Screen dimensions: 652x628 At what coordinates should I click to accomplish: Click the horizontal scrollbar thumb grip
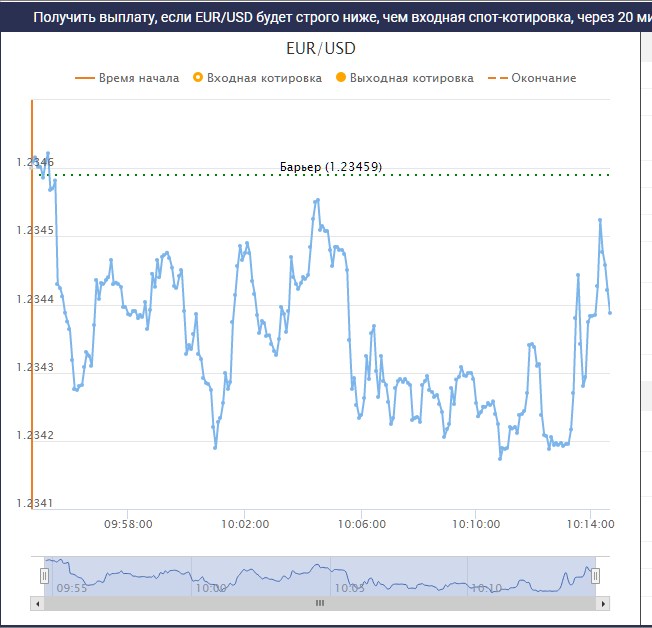coord(320,603)
